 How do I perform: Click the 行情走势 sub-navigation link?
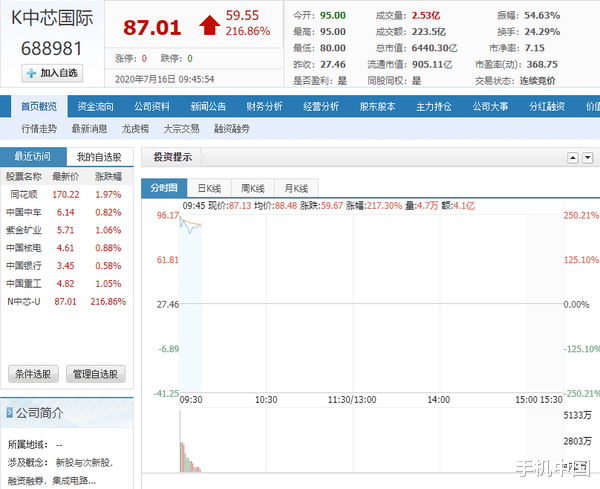point(39,129)
